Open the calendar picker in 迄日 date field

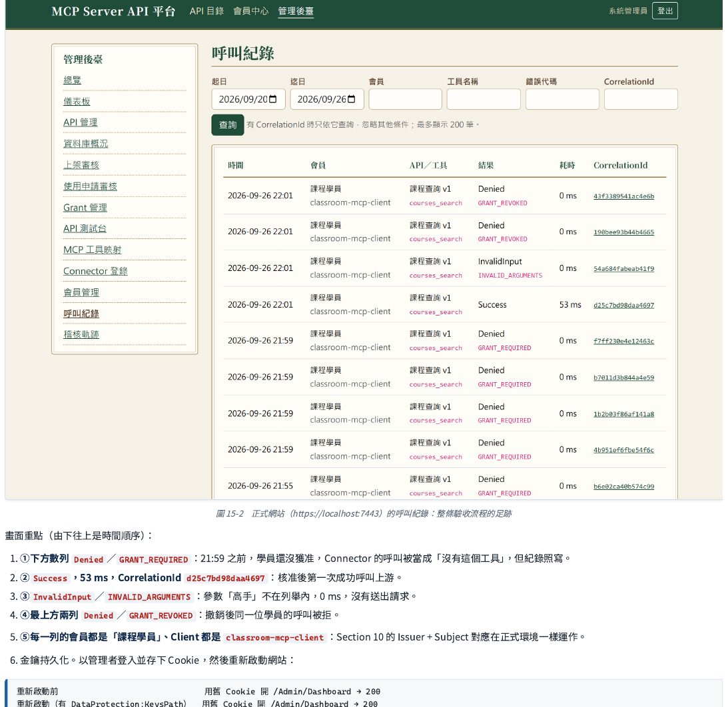click(352, 99)
